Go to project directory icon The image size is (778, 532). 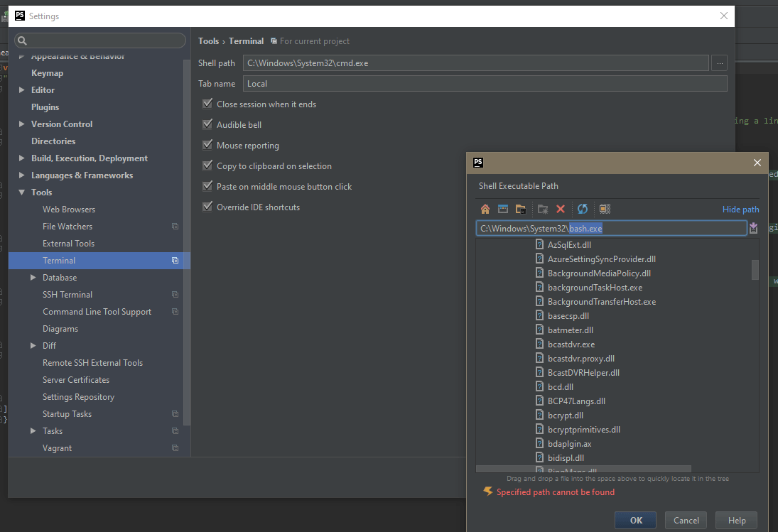click(x=521, y=210)
